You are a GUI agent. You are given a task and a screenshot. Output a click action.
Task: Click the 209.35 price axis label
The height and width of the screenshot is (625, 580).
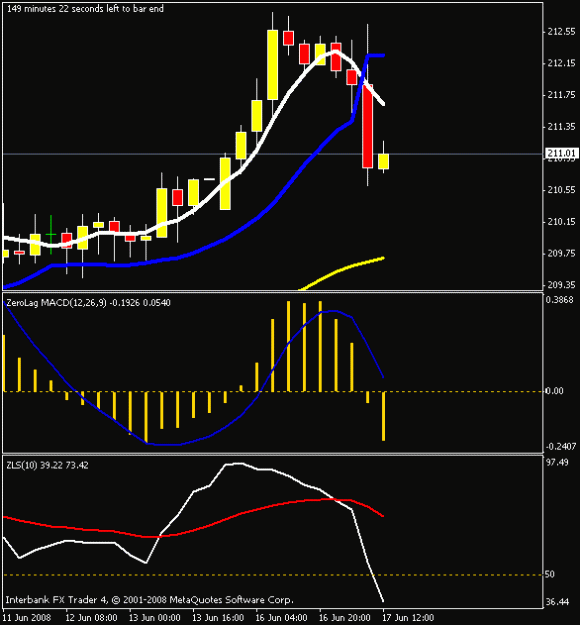click(x=561, y=285)
